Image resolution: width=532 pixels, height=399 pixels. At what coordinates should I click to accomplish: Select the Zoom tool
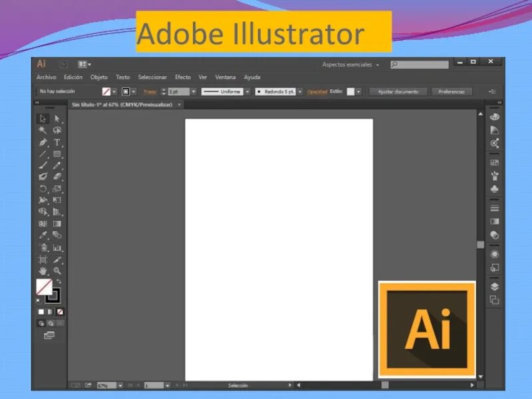57,271
